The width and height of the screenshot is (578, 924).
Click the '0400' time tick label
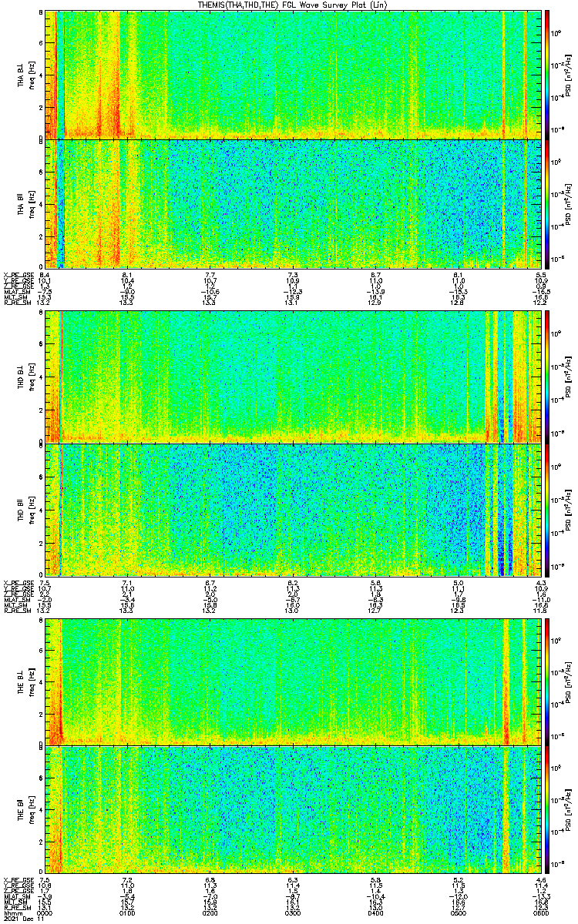pyautogui.click(x=376, y=912)
